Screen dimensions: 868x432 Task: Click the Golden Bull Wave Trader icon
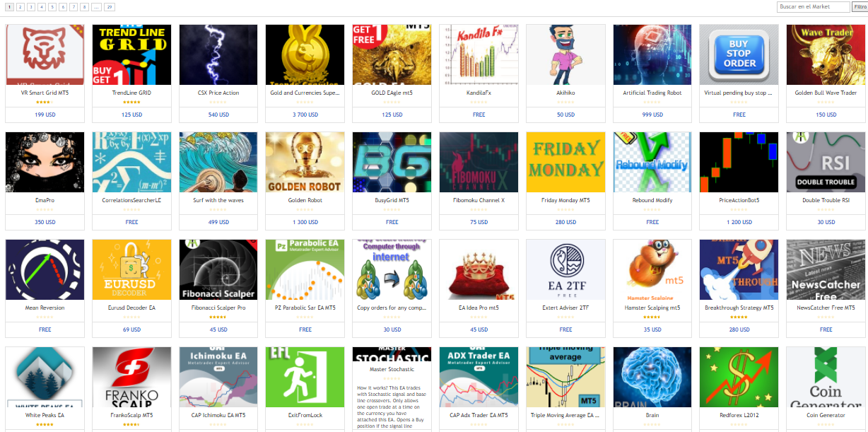826,55
